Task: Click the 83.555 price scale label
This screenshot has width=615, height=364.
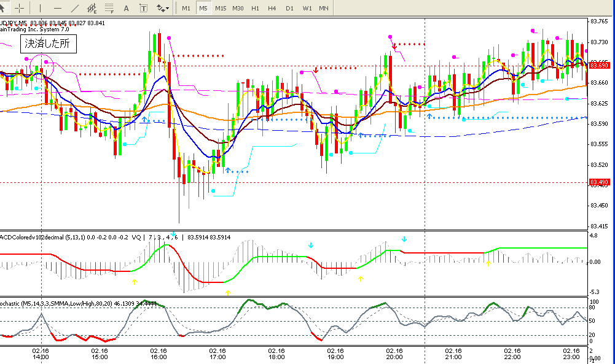Action: click(x=599, y=144)
